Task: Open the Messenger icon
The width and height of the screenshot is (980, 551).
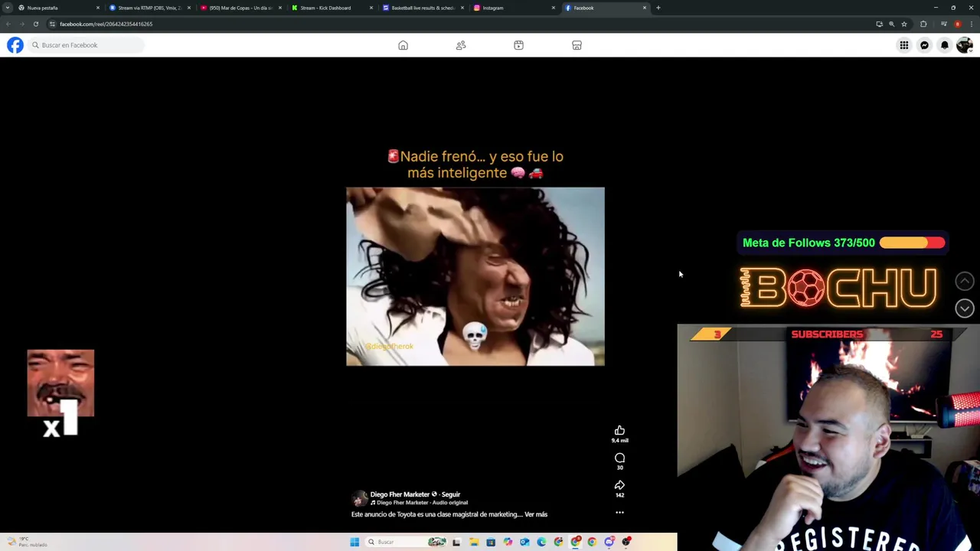Action: pyautogui.click(x=924, y=45)
